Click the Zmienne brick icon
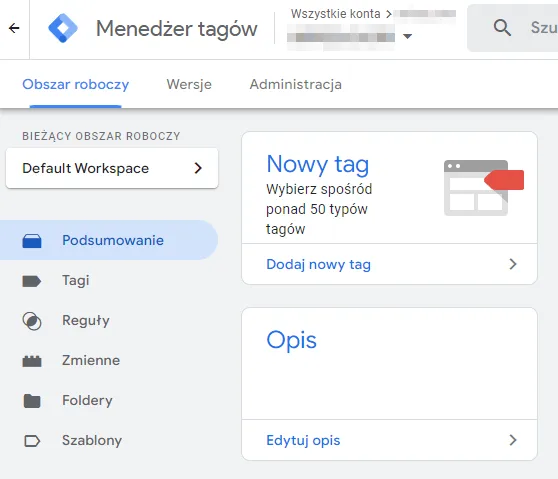Viewport: 558px width, 479px height. click(32, 361)
